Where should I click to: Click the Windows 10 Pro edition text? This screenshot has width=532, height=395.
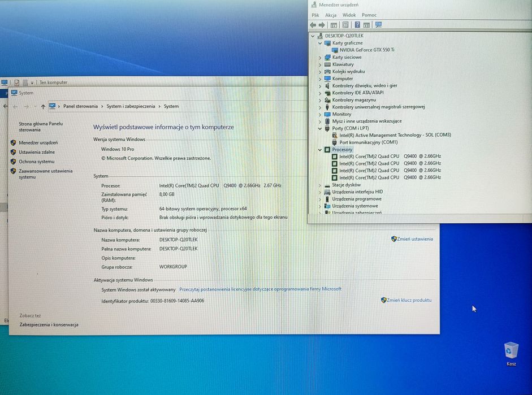tap(118, 149)
